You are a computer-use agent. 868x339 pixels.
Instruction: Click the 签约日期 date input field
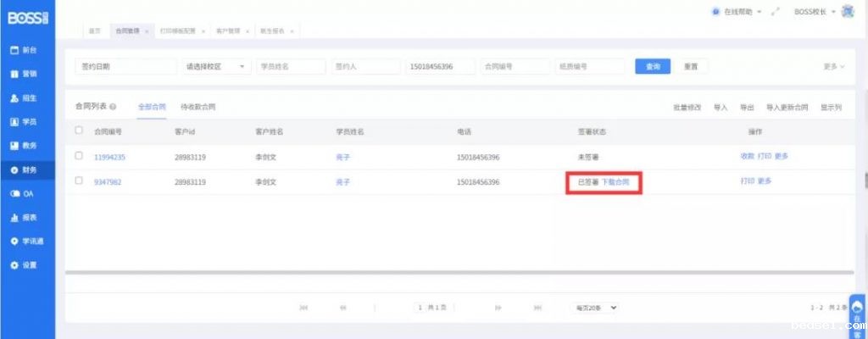[125, 66]
